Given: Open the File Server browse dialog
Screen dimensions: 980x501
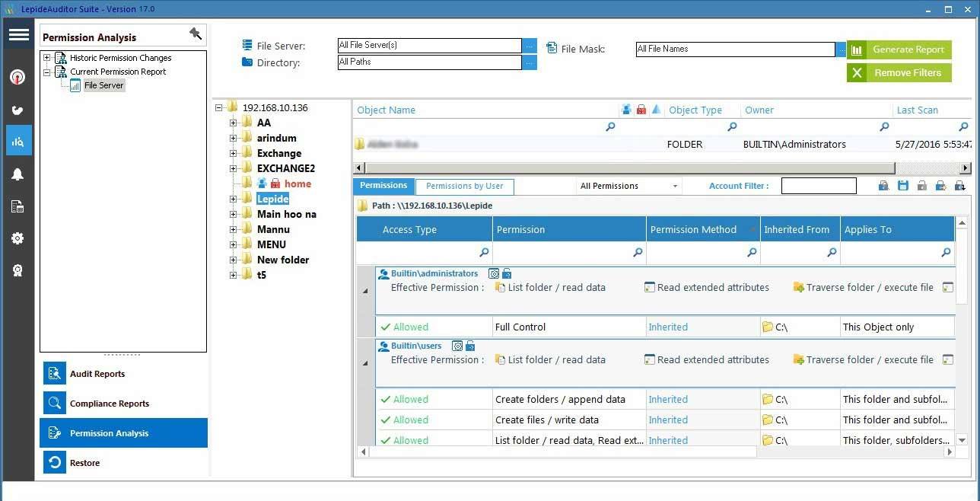Looking at the screenshot, I should pos(530,45).
